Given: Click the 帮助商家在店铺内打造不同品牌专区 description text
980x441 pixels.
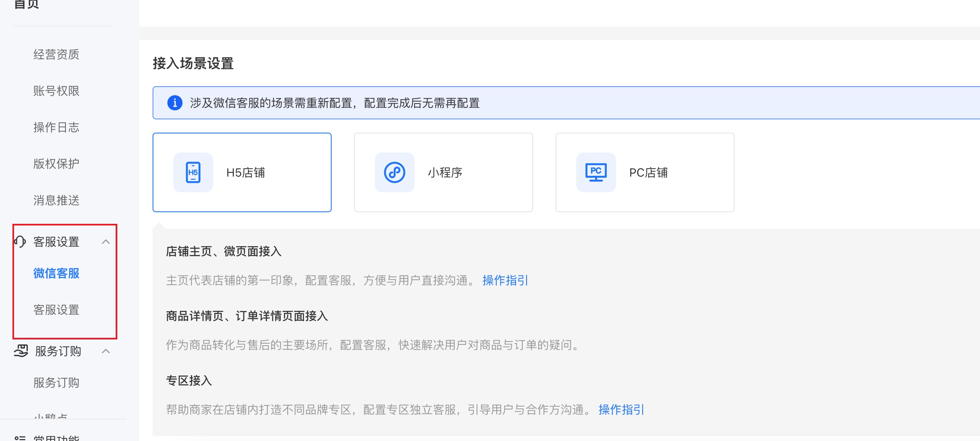Looking at the screenshot, I should pyautogui.click(x=379, y=410).
